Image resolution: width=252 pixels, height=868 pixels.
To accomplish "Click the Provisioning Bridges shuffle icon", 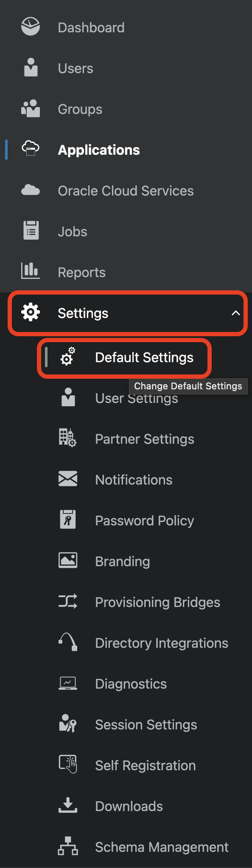I will (68, 601).
